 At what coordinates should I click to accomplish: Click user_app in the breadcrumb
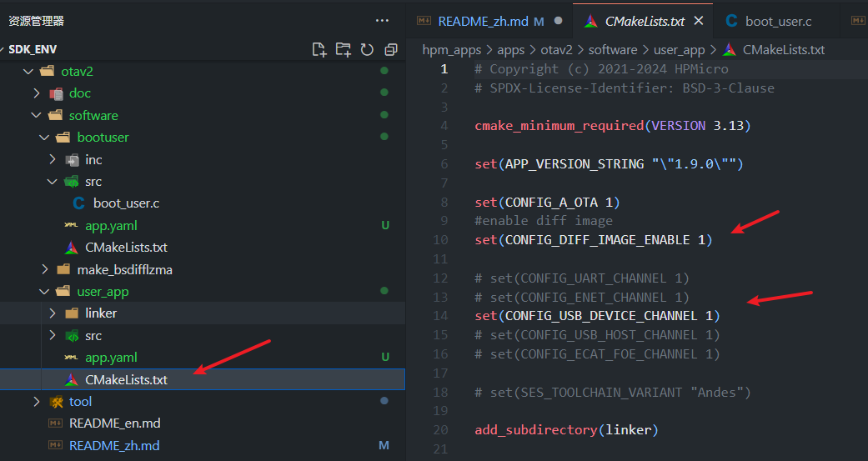tap(680, 50)
